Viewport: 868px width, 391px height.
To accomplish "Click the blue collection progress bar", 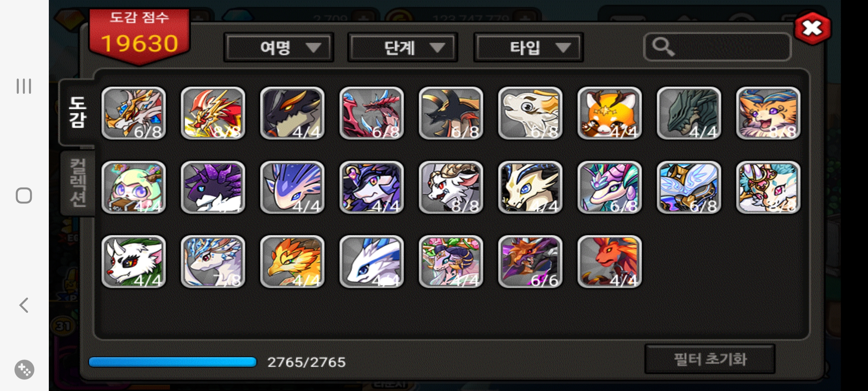I will [x=173, y=362].
